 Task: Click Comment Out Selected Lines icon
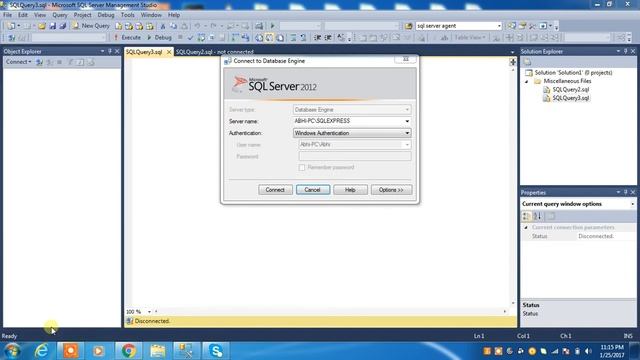[x=293, y=38]
